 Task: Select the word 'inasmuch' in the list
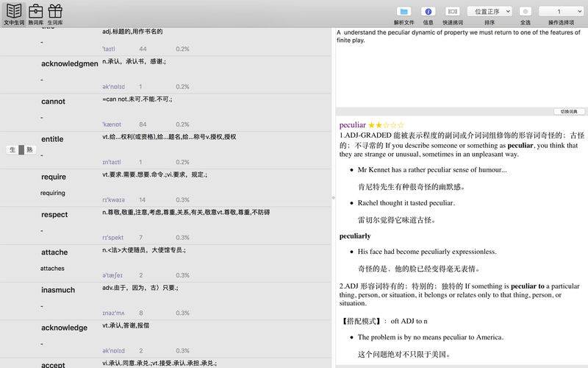[x=58, y=290]
